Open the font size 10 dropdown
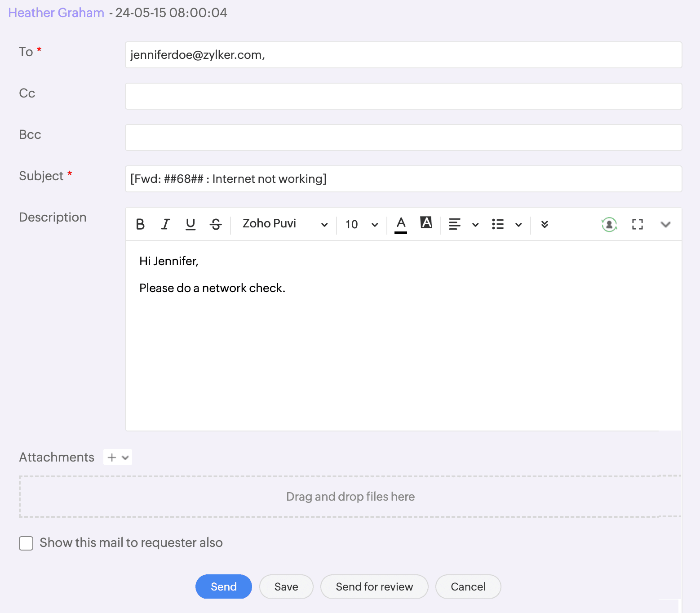 click(362, 224)
